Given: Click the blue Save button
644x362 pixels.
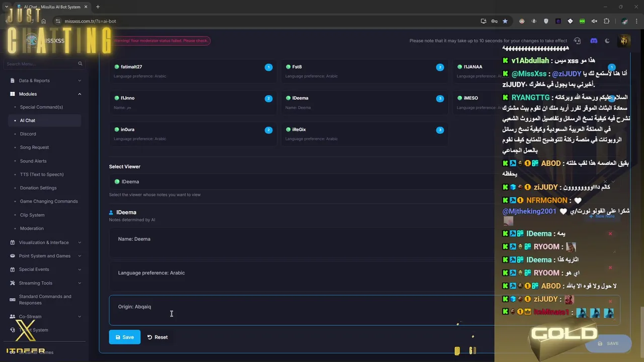Looking at the screenshot, I should click(125, 337).
